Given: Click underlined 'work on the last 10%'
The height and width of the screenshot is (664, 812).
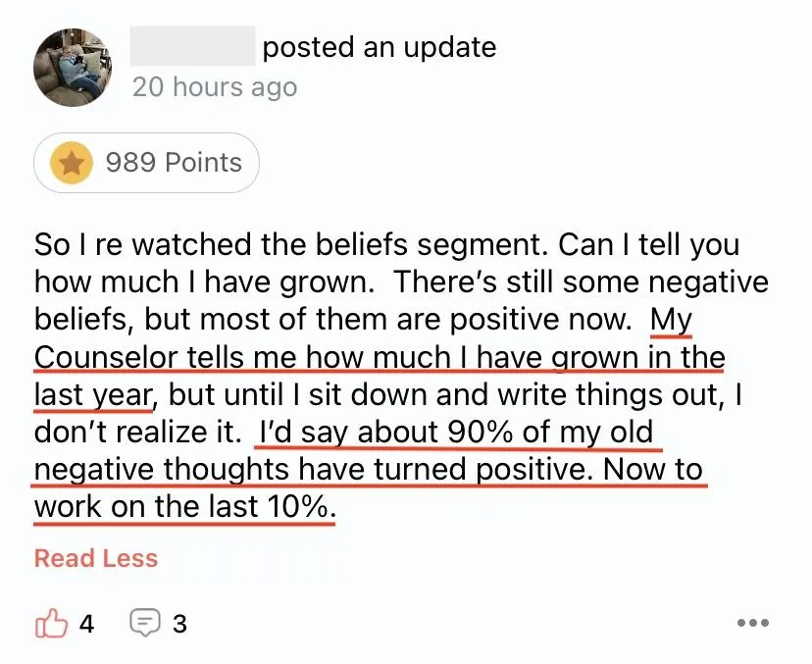Looking at the screenshot, I should [185, 506].
